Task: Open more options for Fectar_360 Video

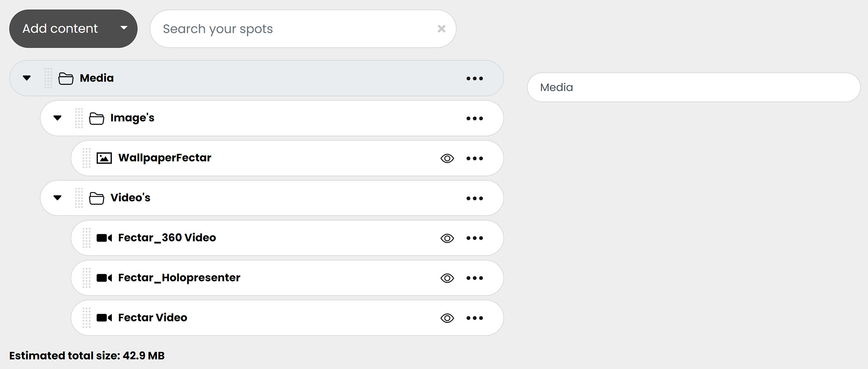Action: point(474,238)
